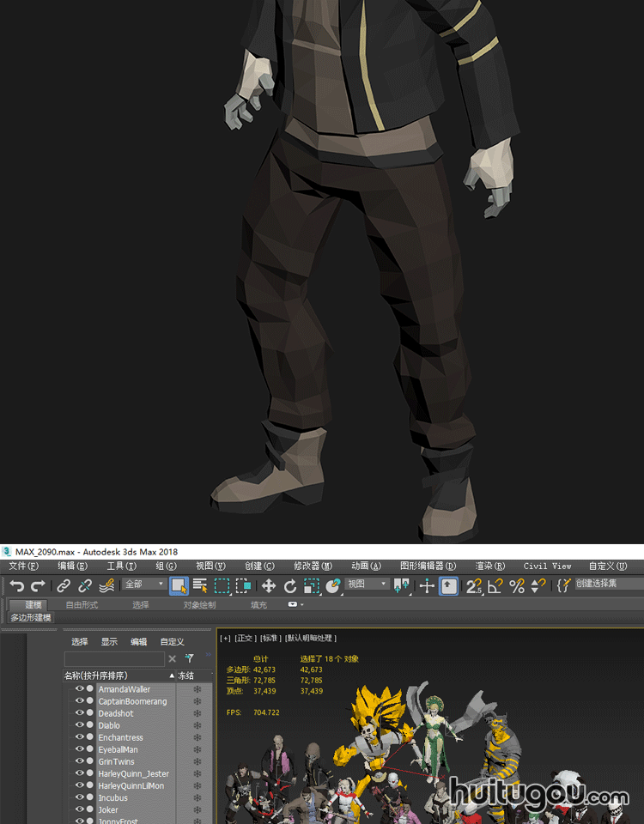Toggle the Percent Snap icon

pos(517,586)
